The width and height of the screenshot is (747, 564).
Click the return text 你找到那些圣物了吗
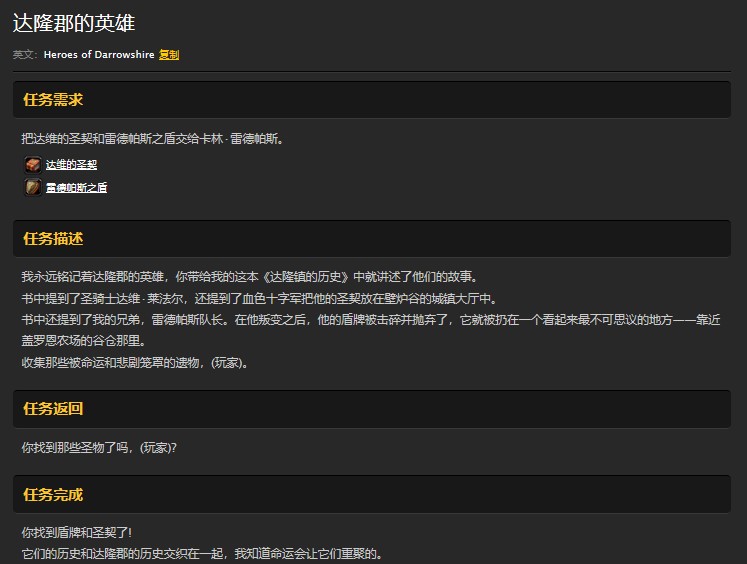[98, 448]
